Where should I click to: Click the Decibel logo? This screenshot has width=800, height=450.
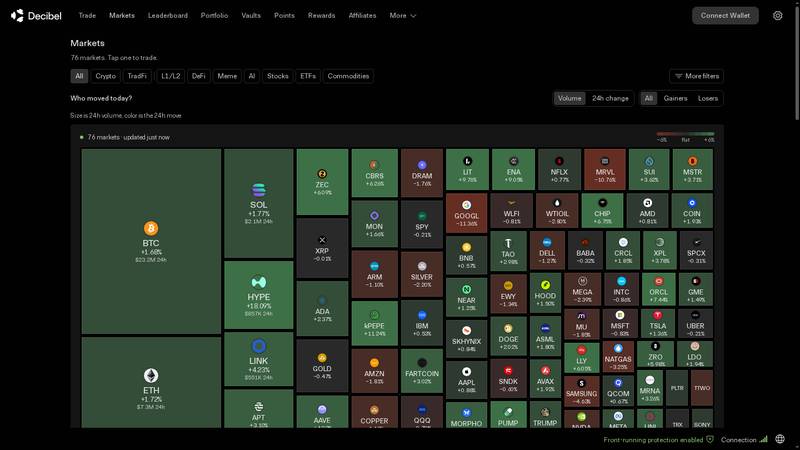pyautogui.click(x=36, y=16)
